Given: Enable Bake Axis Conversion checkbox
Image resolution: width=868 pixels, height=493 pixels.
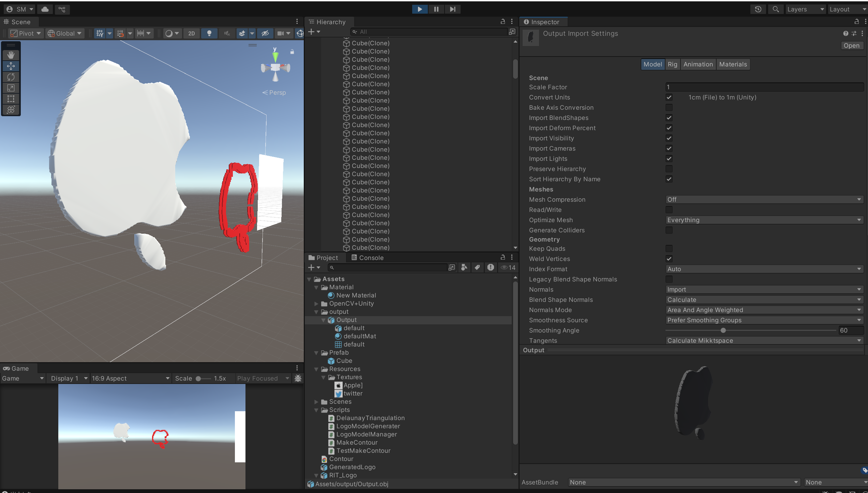Looking at the screenshot, I should pos(669,108).
